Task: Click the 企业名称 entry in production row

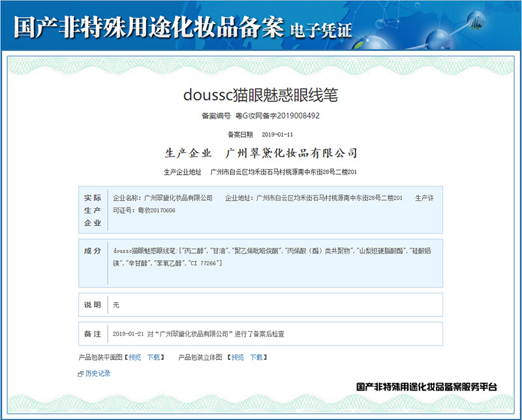Action: click(162, 198)
